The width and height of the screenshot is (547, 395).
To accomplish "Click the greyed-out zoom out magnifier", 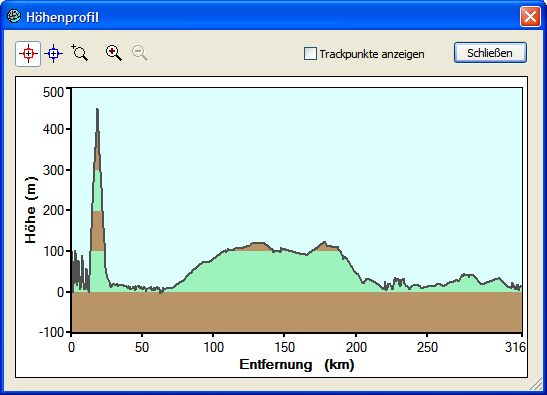I will pyautogui.click(x=140, y=53).
